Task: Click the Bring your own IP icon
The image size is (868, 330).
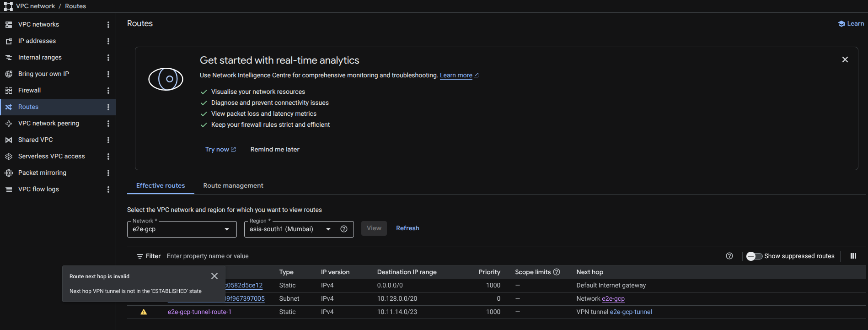Action: [9, 74]
